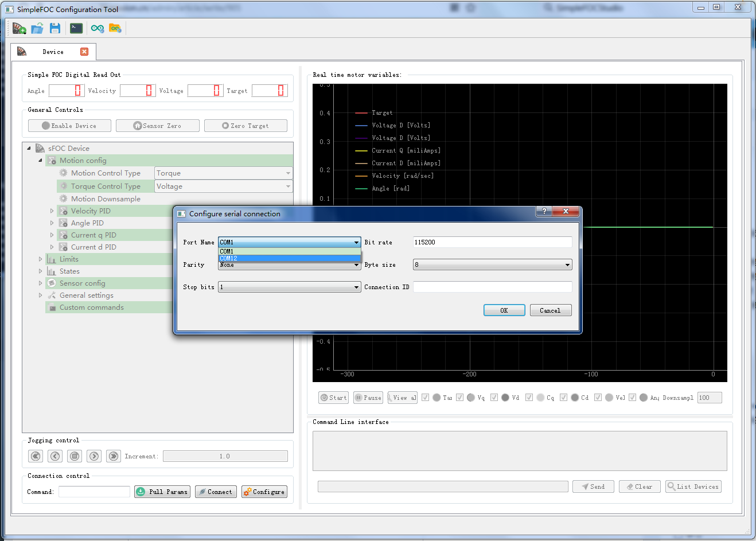Toggle the Vq signal checkbox

(x=459, y=398)
